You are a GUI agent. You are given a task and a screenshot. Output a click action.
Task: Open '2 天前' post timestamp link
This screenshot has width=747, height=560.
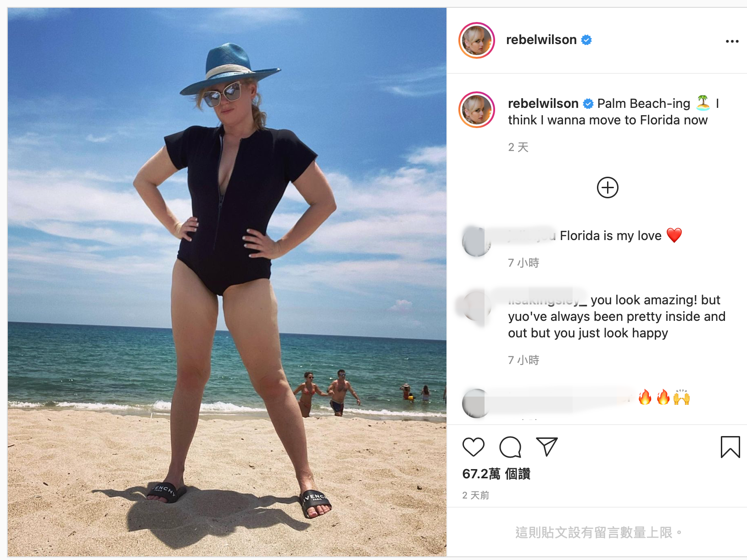coord(476,495)
